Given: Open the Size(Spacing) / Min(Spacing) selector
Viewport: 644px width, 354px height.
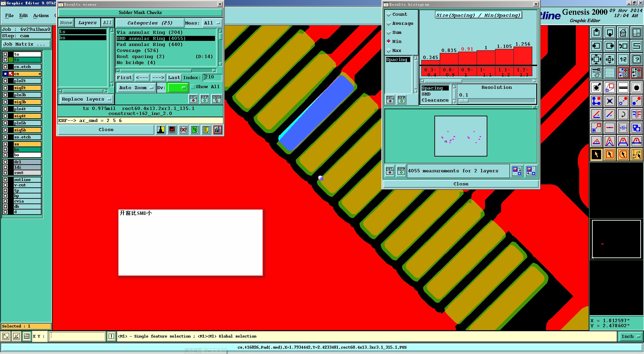Looking at the screenshot, I should pos(478,15).
